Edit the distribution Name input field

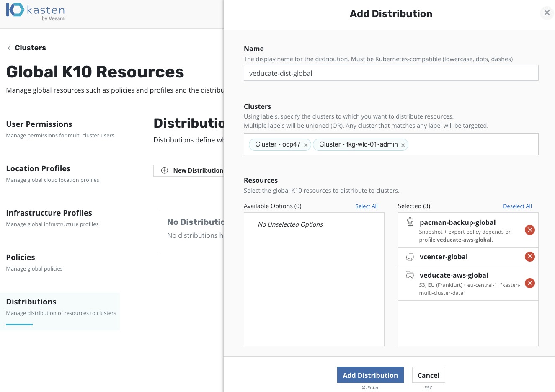pos(391,73)
